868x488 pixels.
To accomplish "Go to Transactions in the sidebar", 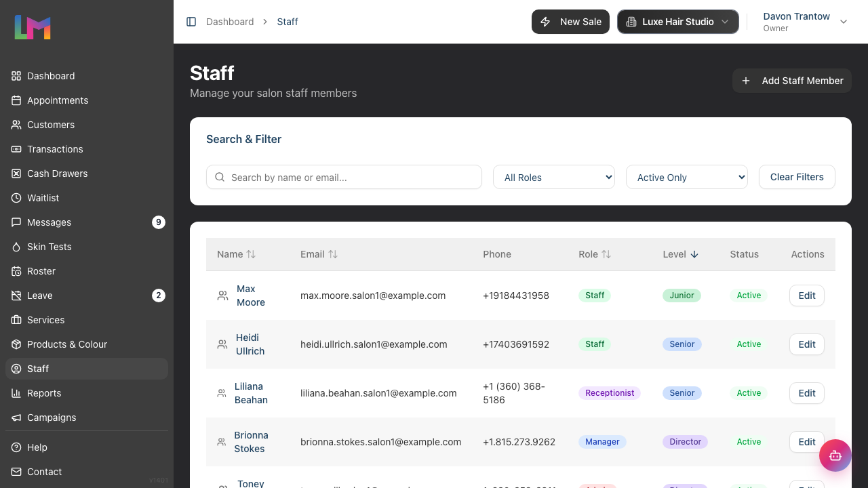I will pos(87,149).
